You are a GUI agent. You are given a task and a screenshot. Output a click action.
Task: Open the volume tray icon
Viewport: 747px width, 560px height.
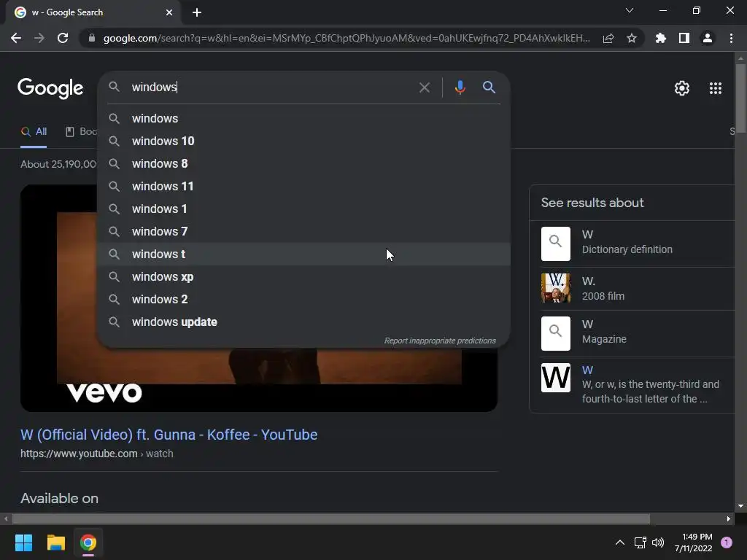658,542
